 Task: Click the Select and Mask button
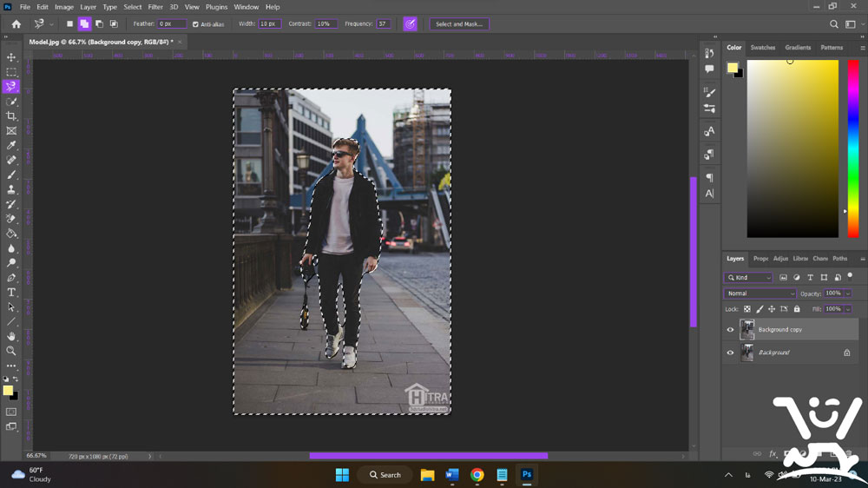coord(459,23)
